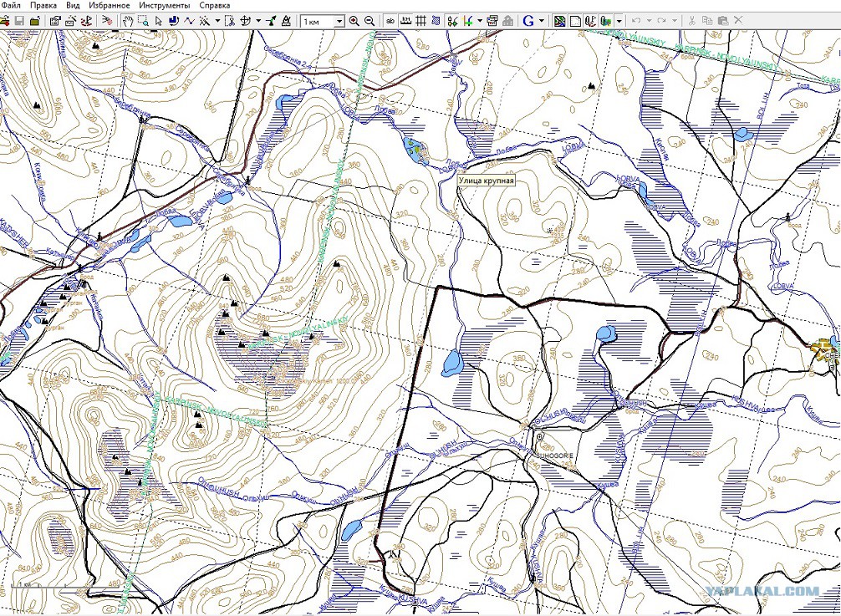The width and height of the screenshot is (841, 616).
Task: Click the undo arrow button
Action: click(636, 21)
